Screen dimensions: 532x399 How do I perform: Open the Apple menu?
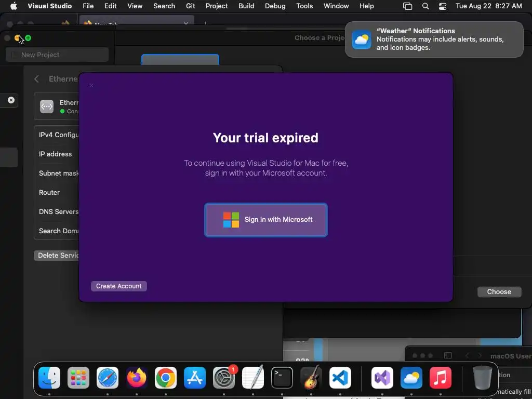14,6
